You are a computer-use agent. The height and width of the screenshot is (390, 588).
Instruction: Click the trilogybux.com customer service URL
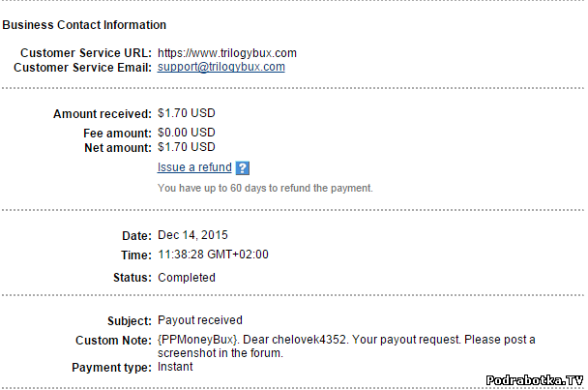pos(226,52)
